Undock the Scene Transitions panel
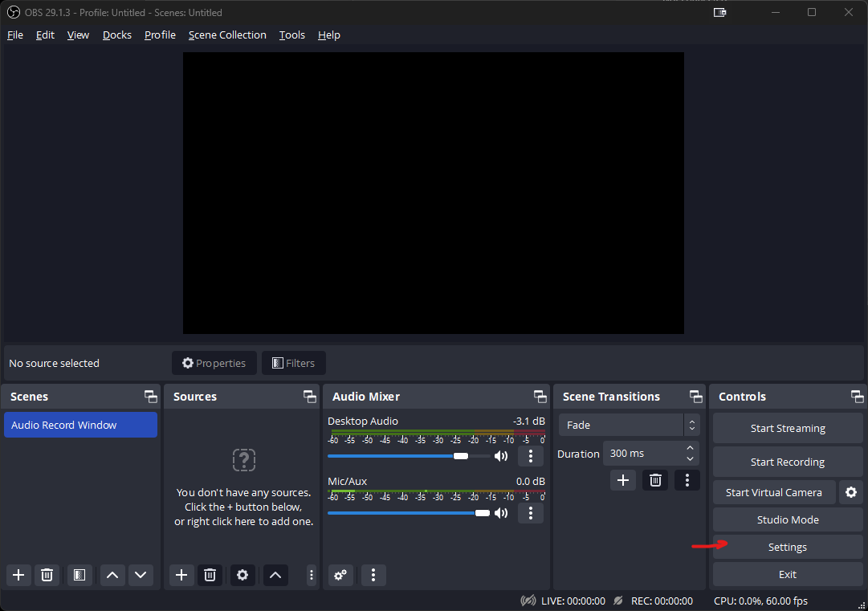 pos(696,397)
